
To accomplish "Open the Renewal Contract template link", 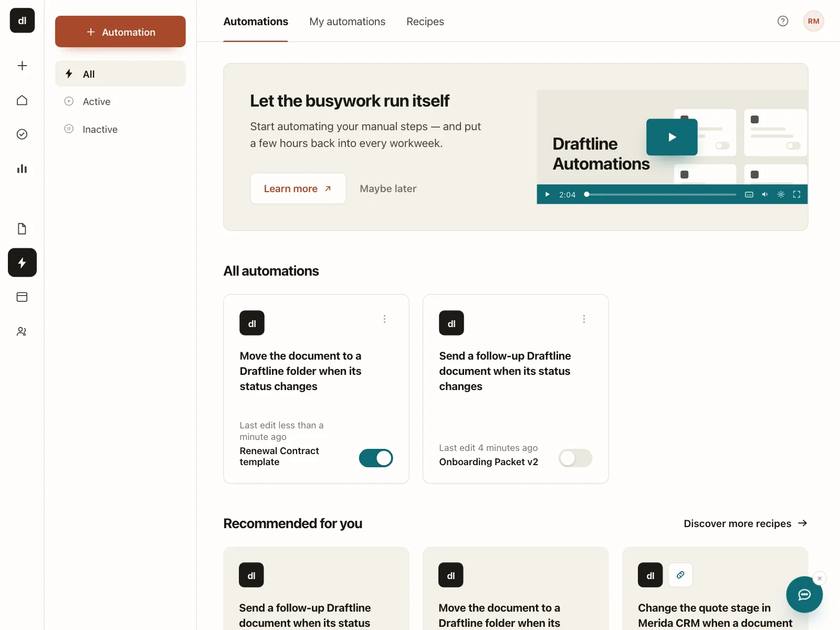I will [x=279, y=456].
